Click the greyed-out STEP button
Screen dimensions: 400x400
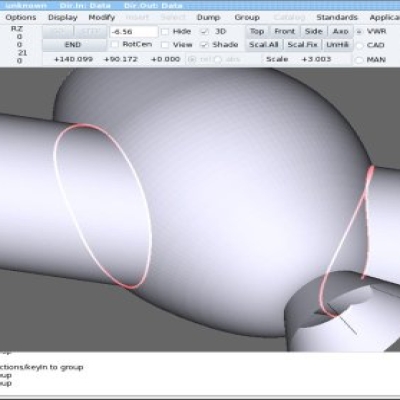pyautogui.click(x=91, y=32)
